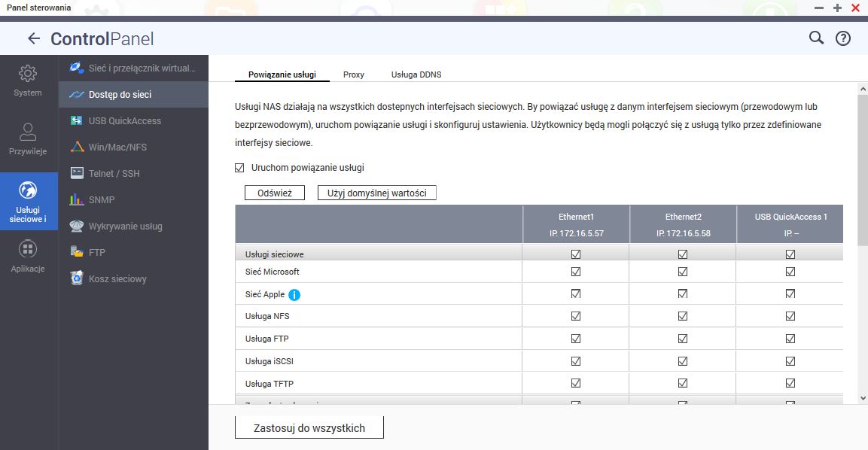Screen dimensions: 868x450
Task: Expand window using the plus icon
Action: point(838,8)
